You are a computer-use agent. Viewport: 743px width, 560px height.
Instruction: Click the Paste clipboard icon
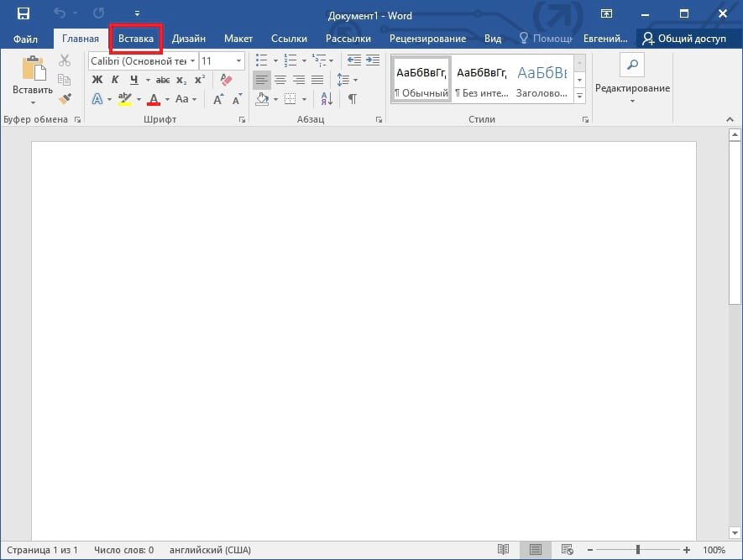point(34,69)
